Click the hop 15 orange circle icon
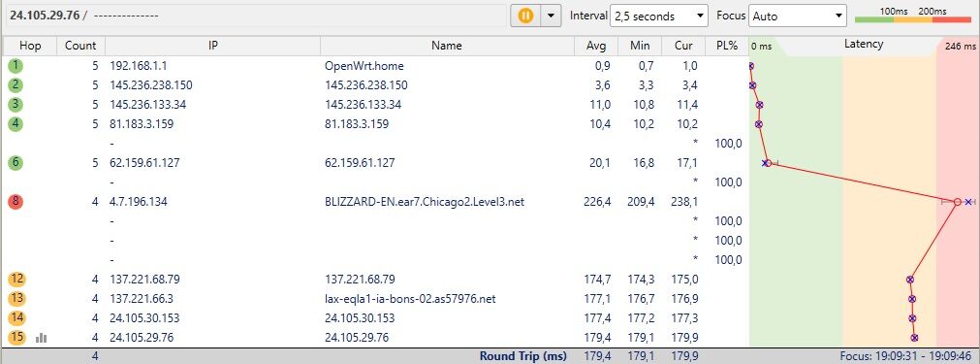Image resolution: width=980 pixels, height=364 pixels. (16, 338)
